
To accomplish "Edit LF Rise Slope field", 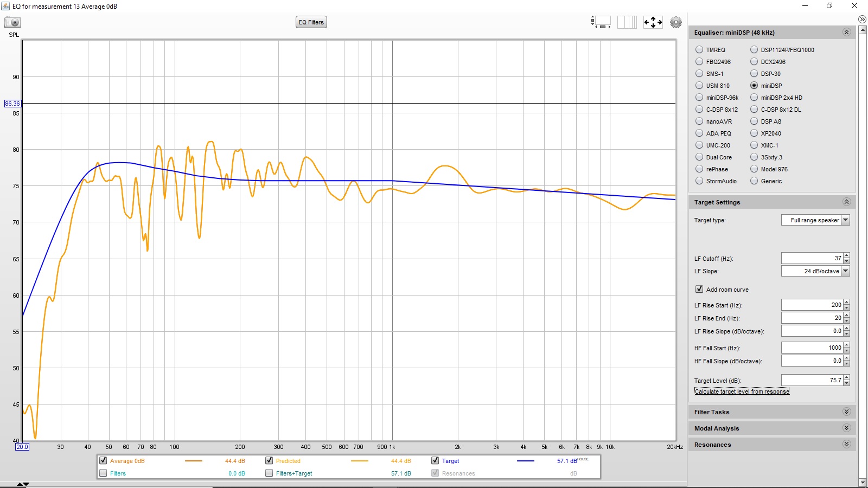I will pos(812,331).
